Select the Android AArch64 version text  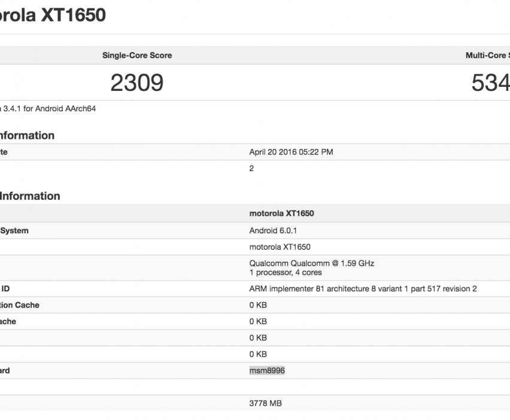pos(49,108)
